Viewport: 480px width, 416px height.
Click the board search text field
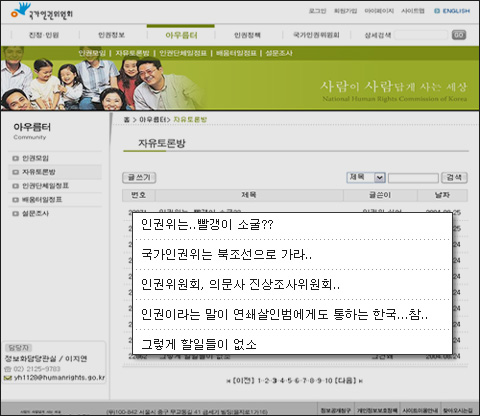(x=413, y=178)
